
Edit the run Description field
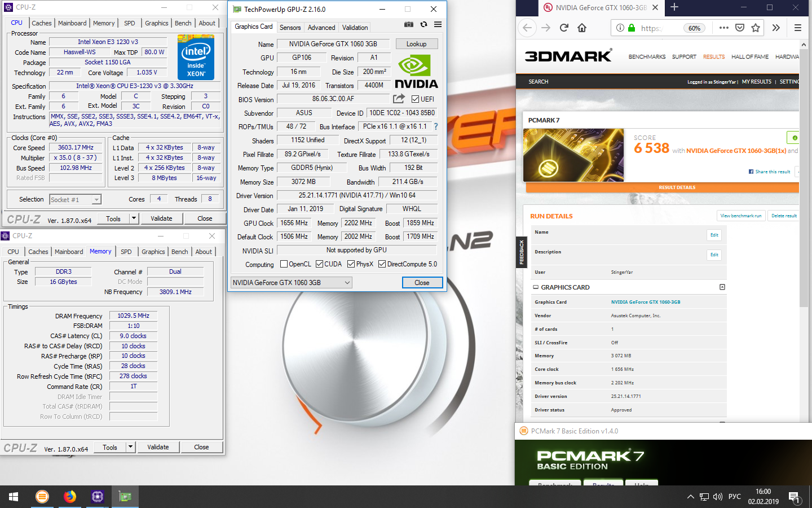click(714, 255)
